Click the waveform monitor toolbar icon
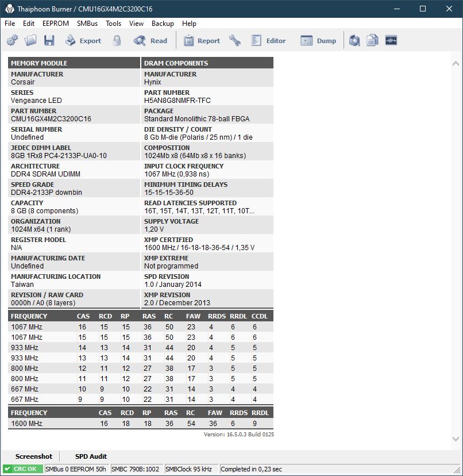This screenshot has height=476, width=463. [x=391, y=40]
